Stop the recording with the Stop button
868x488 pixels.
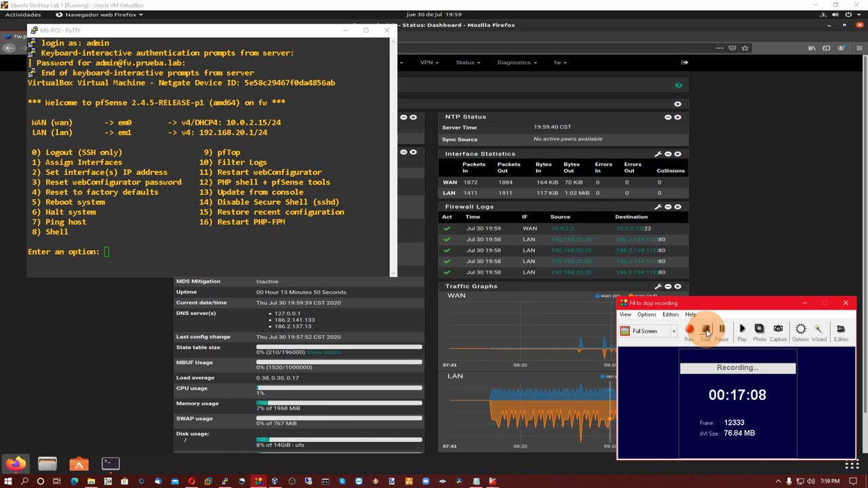coord(706,331)
